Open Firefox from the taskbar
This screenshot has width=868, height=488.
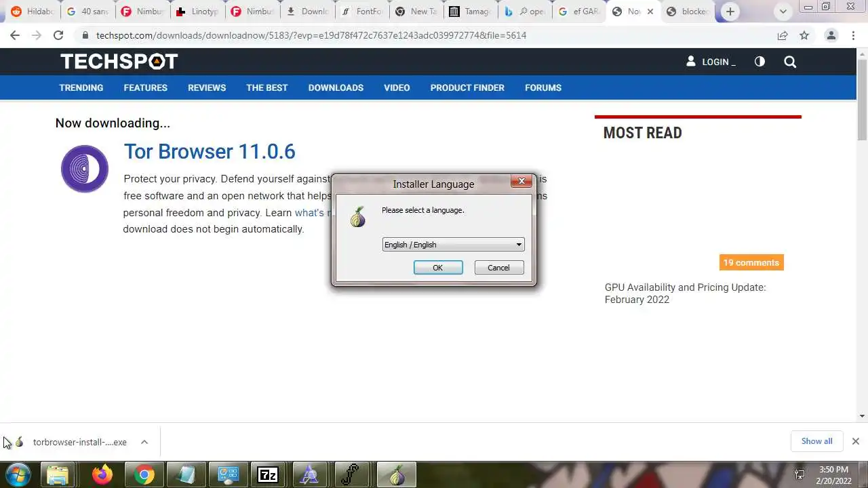[102, 475]
